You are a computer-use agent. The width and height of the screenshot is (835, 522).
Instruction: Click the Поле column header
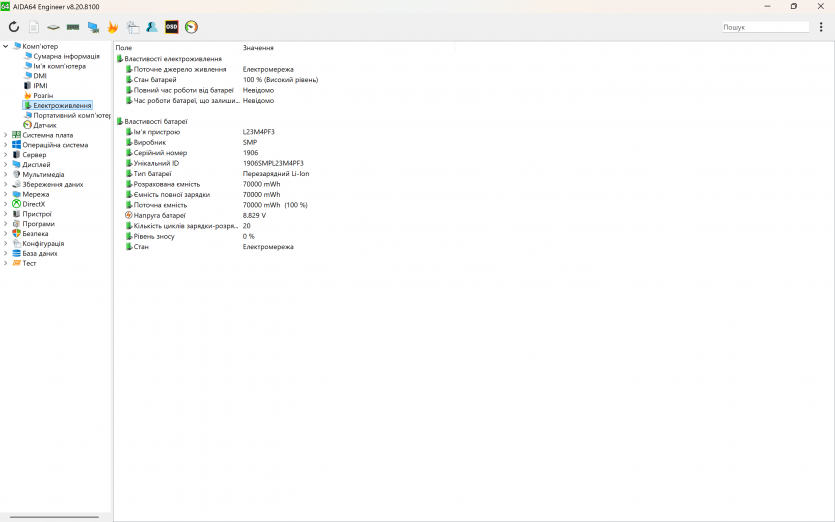coord(124,47)
